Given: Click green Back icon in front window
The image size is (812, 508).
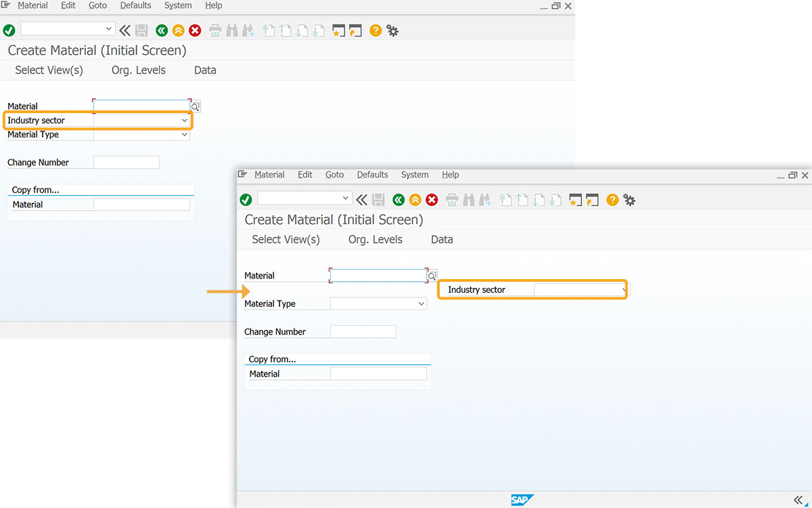Looking at the screenshot, I should 399,200.
